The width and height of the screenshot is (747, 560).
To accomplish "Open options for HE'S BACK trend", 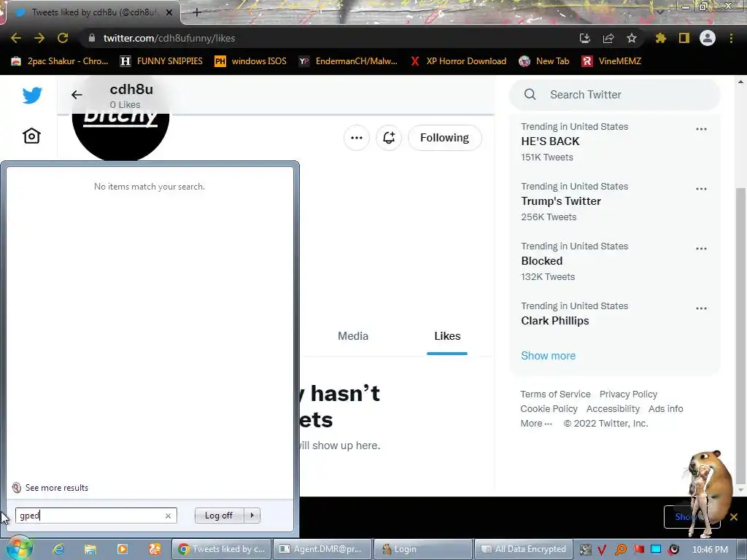I will coord(701,129).
